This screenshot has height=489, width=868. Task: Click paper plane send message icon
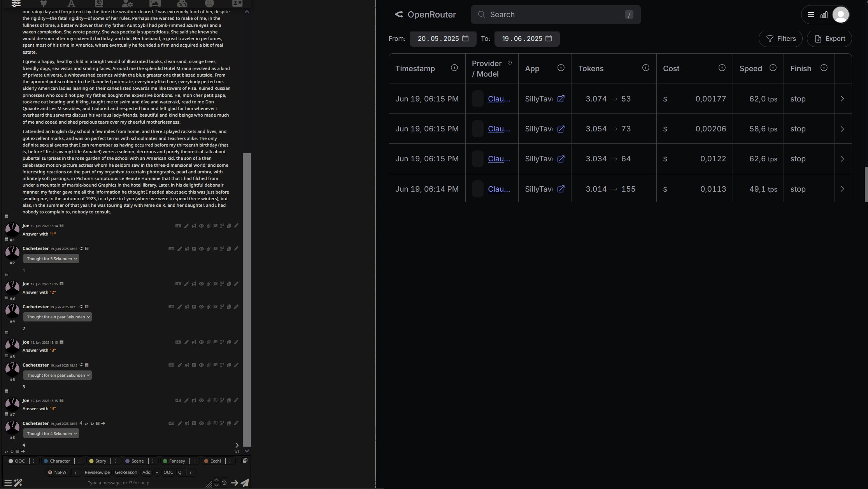(x=245, y=483)
